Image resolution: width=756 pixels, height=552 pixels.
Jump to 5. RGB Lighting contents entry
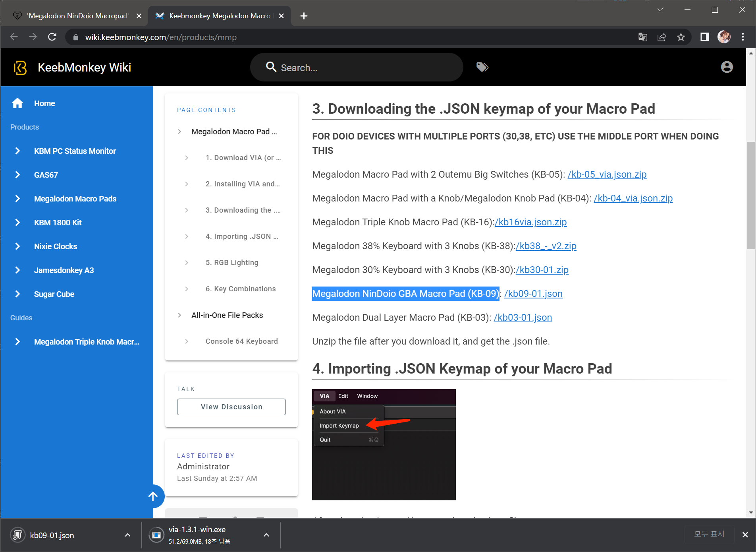coord(231,263)
